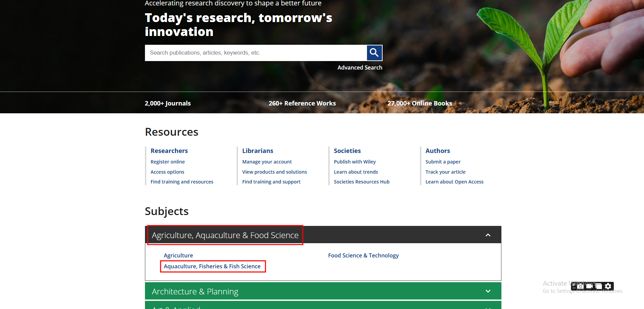Collapse the Agriculture, Aquaculture & Food Science section
The height and width of the screenshot is (309, 644).
[488, 235]
